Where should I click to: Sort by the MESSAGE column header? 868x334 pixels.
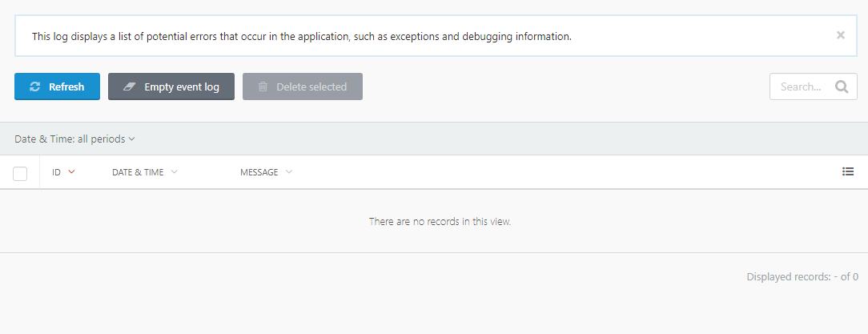[259, 172]
